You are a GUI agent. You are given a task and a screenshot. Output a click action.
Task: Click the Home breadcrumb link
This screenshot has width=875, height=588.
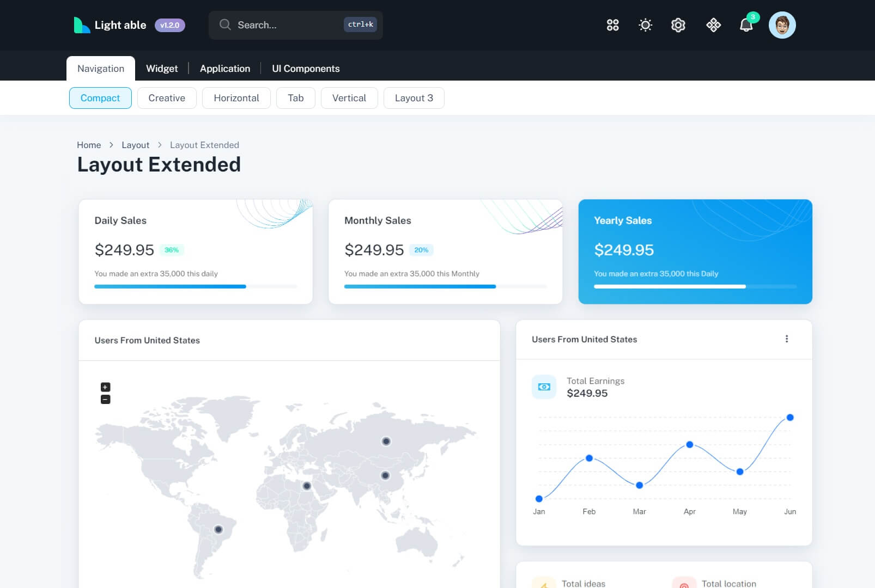coord(89,145)
